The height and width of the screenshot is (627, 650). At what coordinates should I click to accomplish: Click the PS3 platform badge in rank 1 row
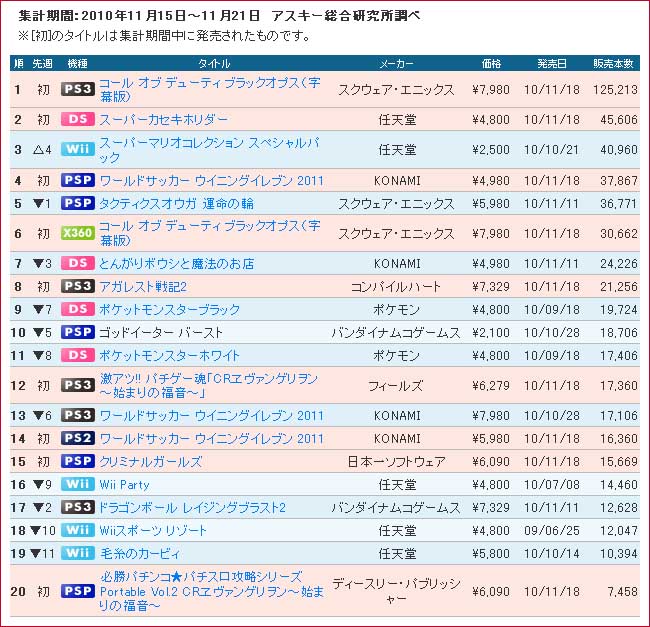(78, 89)
